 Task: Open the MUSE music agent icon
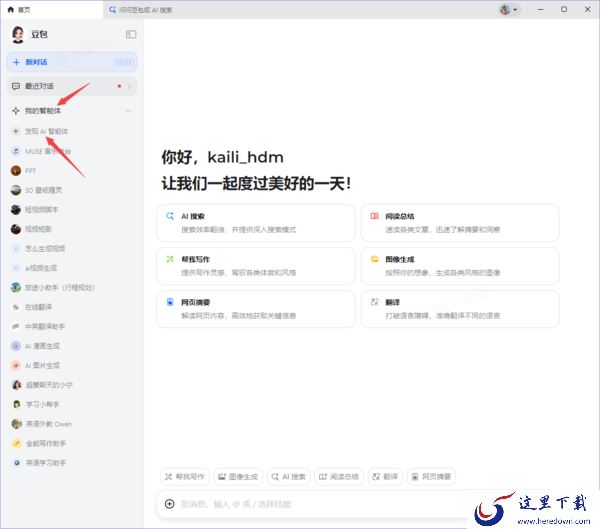[16, 151]
